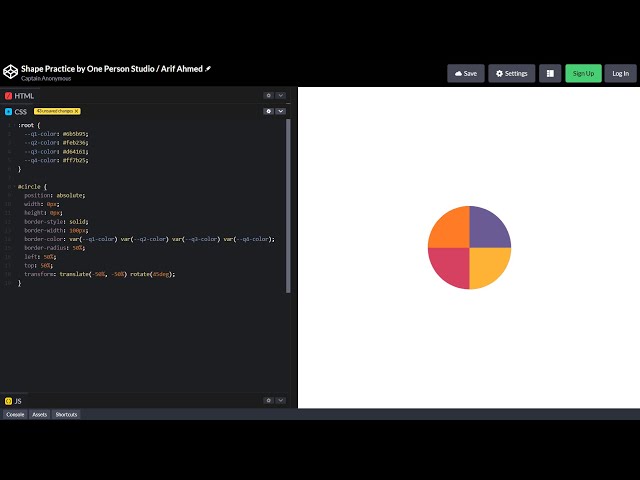
Task: Click the --q4-color value #ff7b25
Action: click(x=75, y=160)
